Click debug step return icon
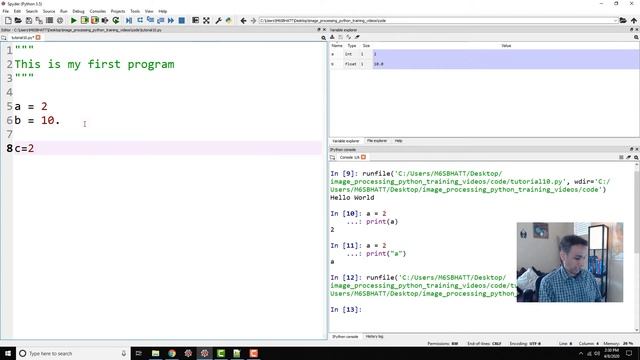 (160, 20)
